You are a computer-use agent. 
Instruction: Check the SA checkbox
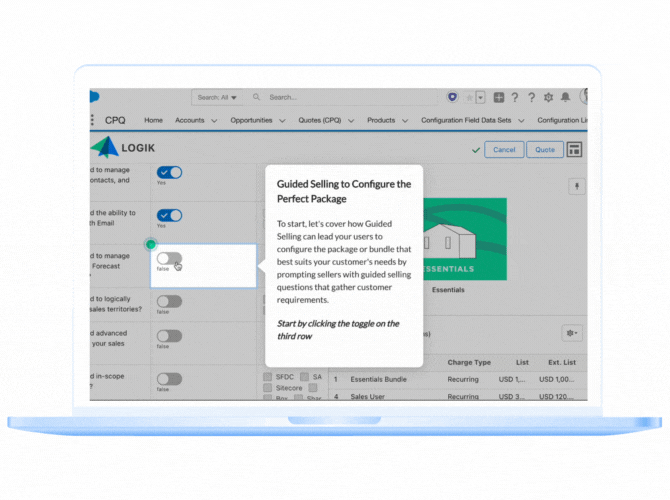pyautogui.click(x=304, y=376)
